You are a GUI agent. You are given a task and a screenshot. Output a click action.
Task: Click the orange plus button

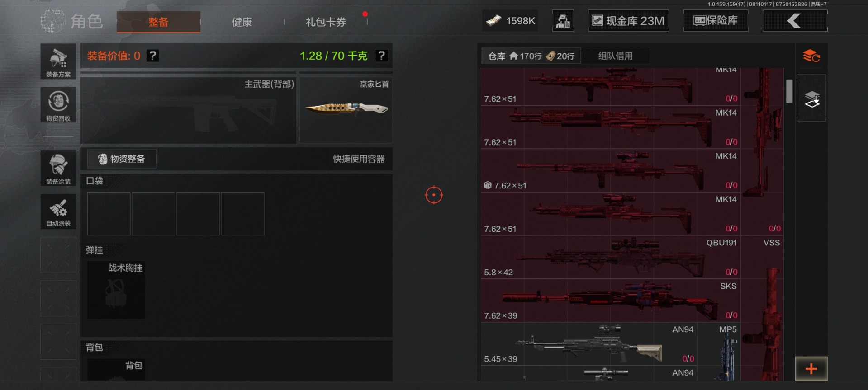click(x=811, y=369)
